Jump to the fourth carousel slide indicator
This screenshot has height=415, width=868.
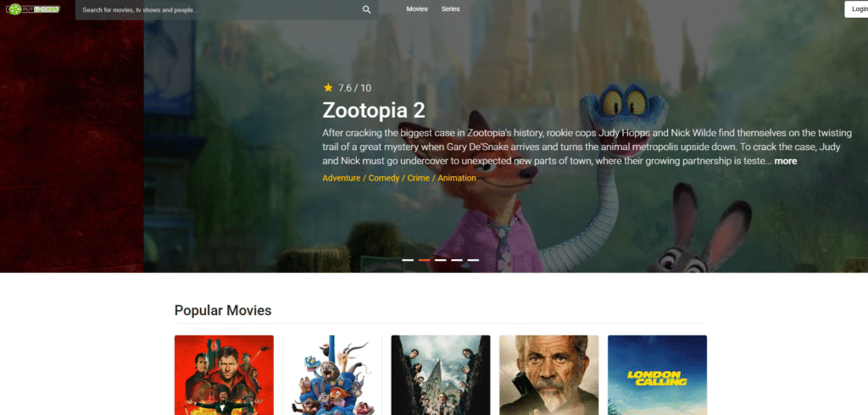pos(457,260)
